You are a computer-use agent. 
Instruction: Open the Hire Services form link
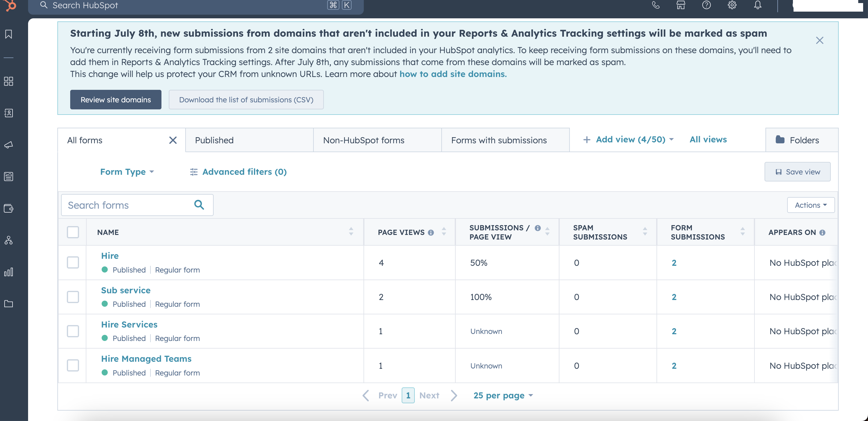click(129, 324)
